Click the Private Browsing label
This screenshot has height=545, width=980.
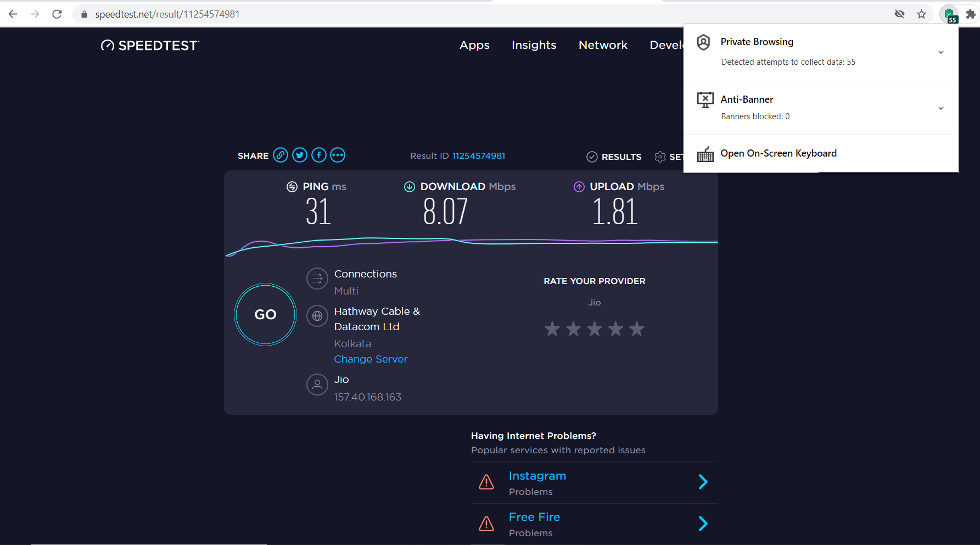[x=757, y=42]
